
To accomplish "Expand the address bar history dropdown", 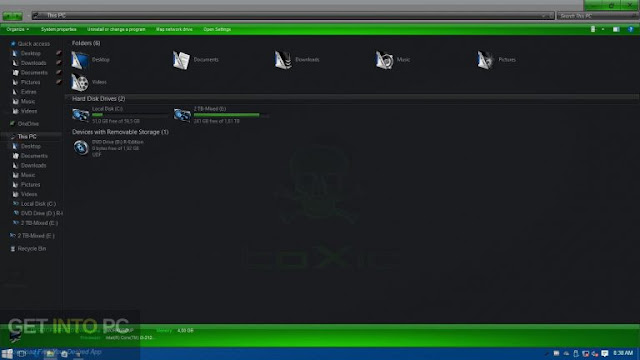I will click(x=544, y=16).
